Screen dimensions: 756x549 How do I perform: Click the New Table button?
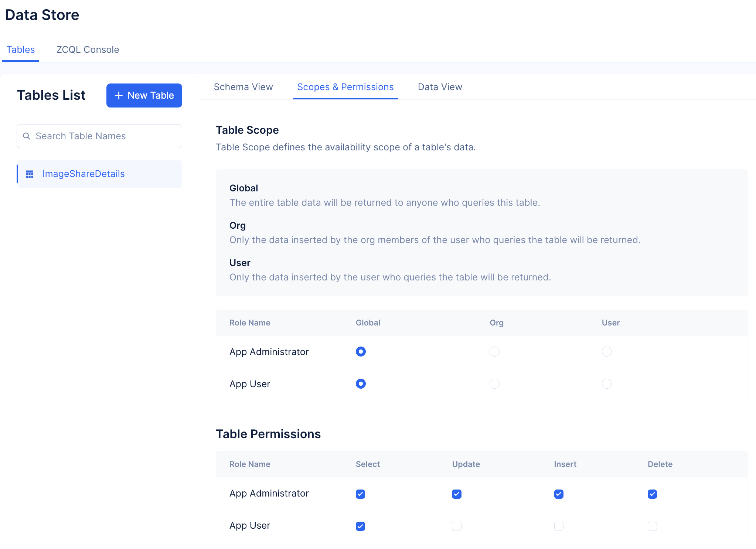[x=144, y=96]
